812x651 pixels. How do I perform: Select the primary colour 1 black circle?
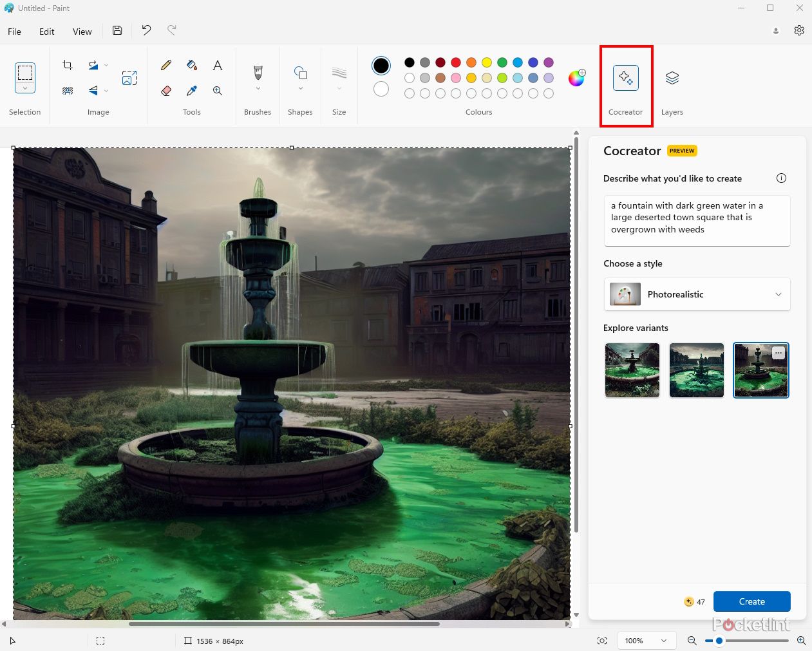[381, 66]
